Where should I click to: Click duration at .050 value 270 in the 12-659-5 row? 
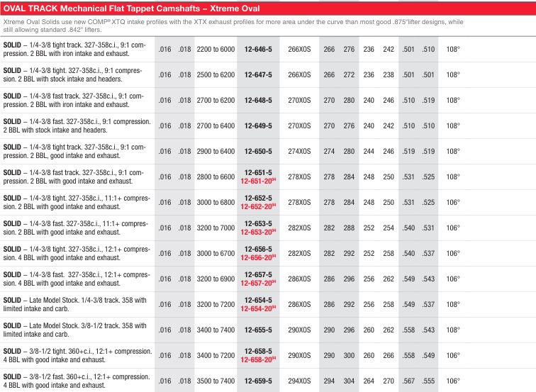pos(389,381)
